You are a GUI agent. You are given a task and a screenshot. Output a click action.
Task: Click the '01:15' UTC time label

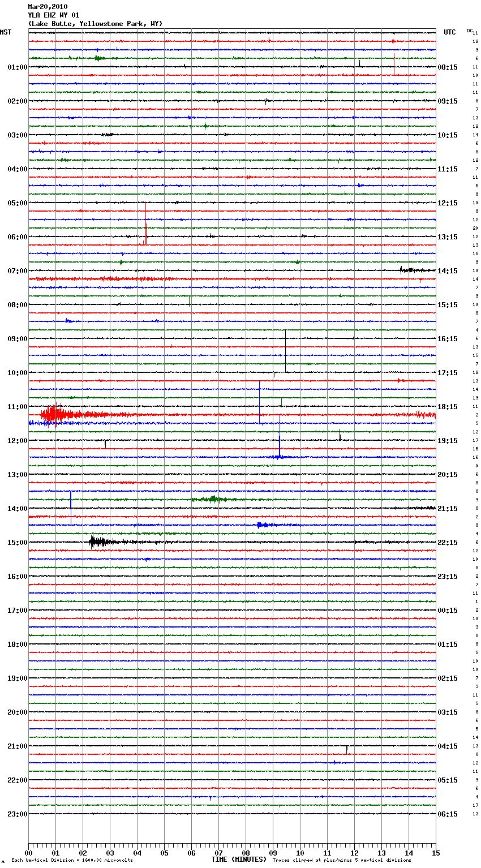pos(448,644)
